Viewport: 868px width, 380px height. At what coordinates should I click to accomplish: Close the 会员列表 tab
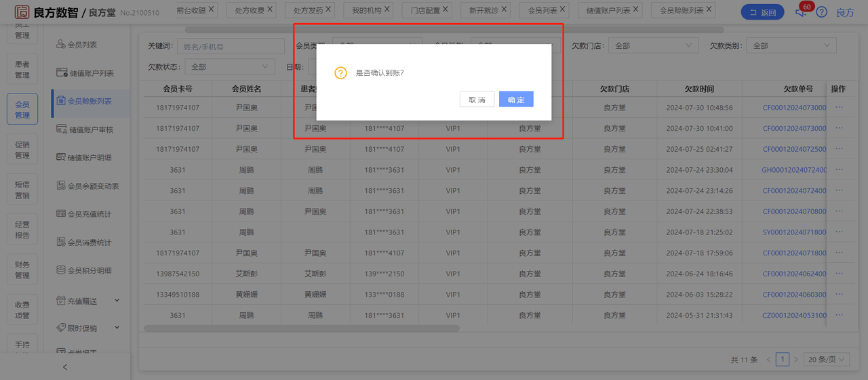click(563, 9)
